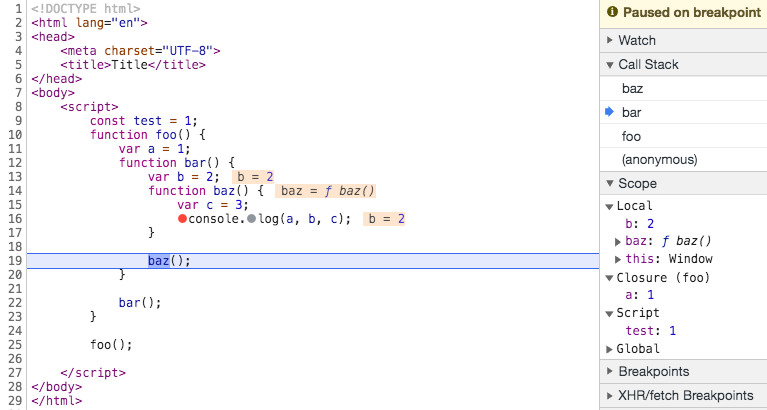The image size is (767, 410).
Task: Collapse the Scope section
Action: 609,183
